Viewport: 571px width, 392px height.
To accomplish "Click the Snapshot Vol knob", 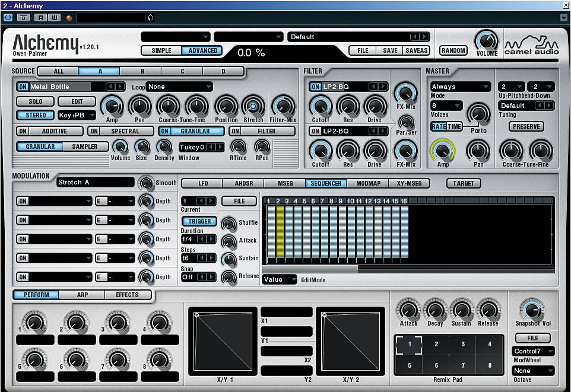I will [532, 311].
